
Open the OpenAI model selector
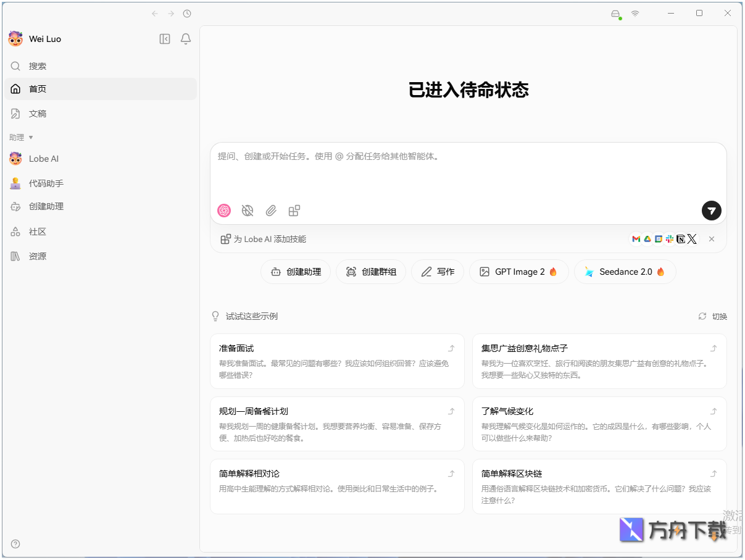click(223, 211)
